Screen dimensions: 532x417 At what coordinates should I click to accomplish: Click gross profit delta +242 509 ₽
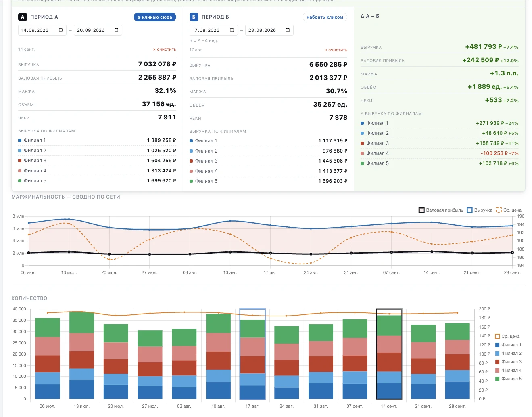click(481, 60)
